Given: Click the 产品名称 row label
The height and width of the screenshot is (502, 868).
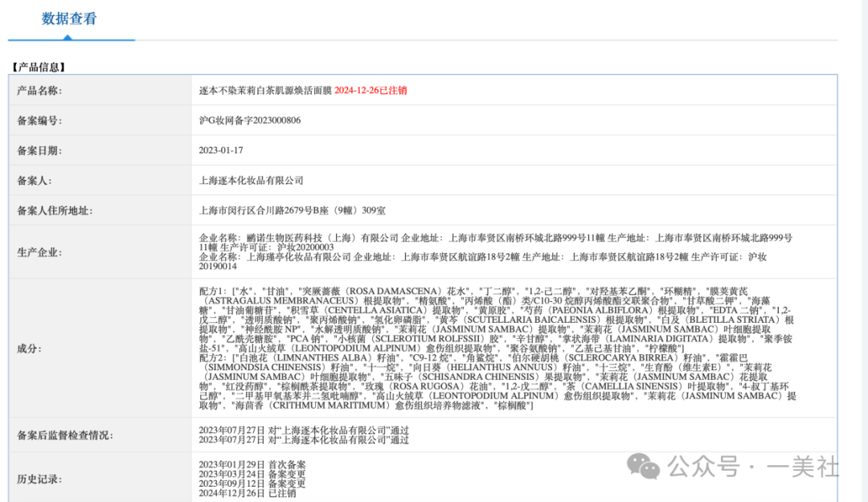Looking at the screenshot, I should tap(39, 91).
